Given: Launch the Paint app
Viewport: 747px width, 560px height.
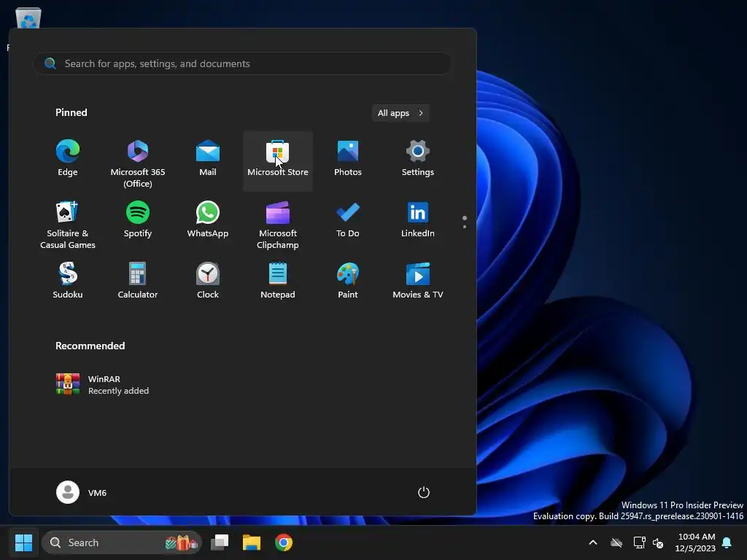Looking at the screenshot, I should point(348,281).
